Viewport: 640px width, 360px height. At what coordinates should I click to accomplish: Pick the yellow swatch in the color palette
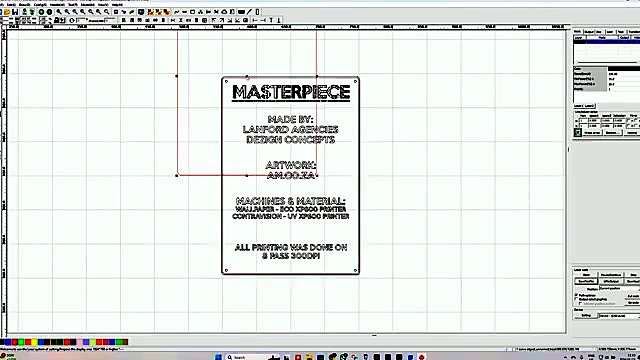(x=34, y=342)
